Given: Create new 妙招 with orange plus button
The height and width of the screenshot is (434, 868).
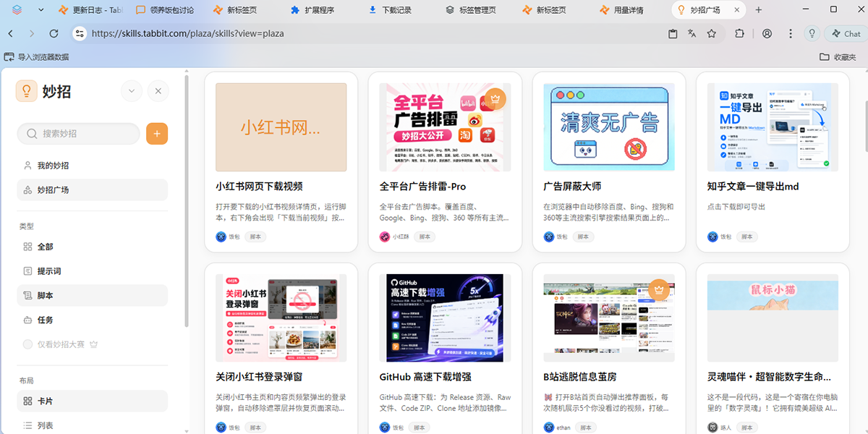Looking at the screenshot, I should [x=157, y=133].
